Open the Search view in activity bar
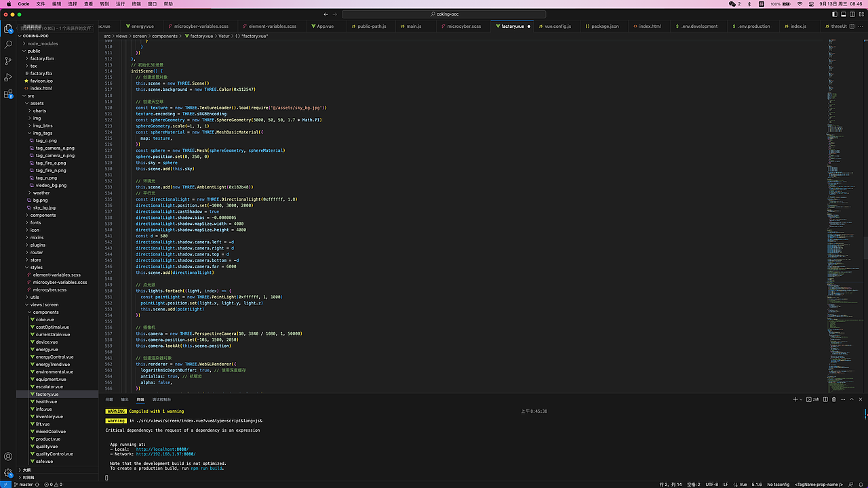Image resolution: width=868 pixels, height=488 pixels. click(x=8, y=45)
